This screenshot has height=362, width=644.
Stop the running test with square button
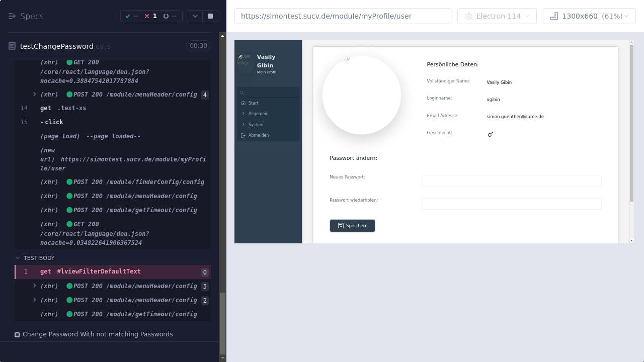click(x=210, y=16)
